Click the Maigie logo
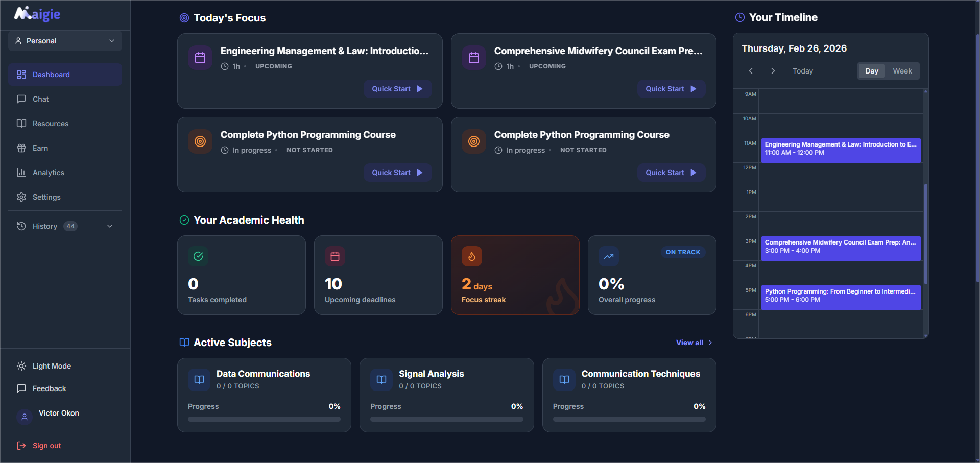This screenshot has width=980, height=463. click(36, 14)
